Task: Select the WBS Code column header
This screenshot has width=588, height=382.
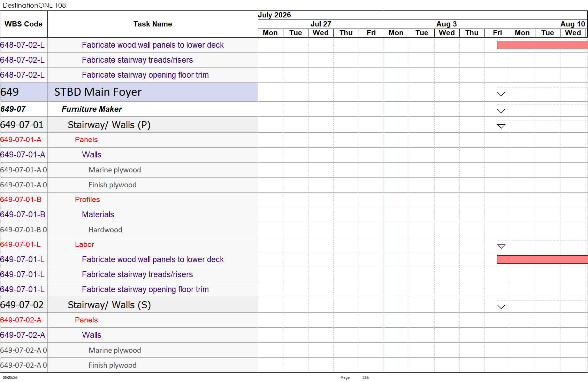Action: 24,24
